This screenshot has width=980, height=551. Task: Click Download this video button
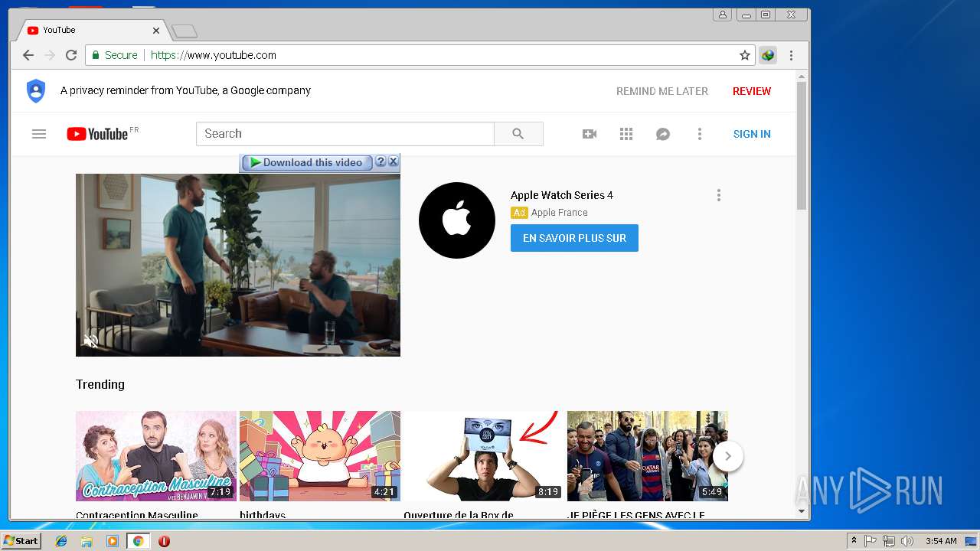click(x=307, y=162)
